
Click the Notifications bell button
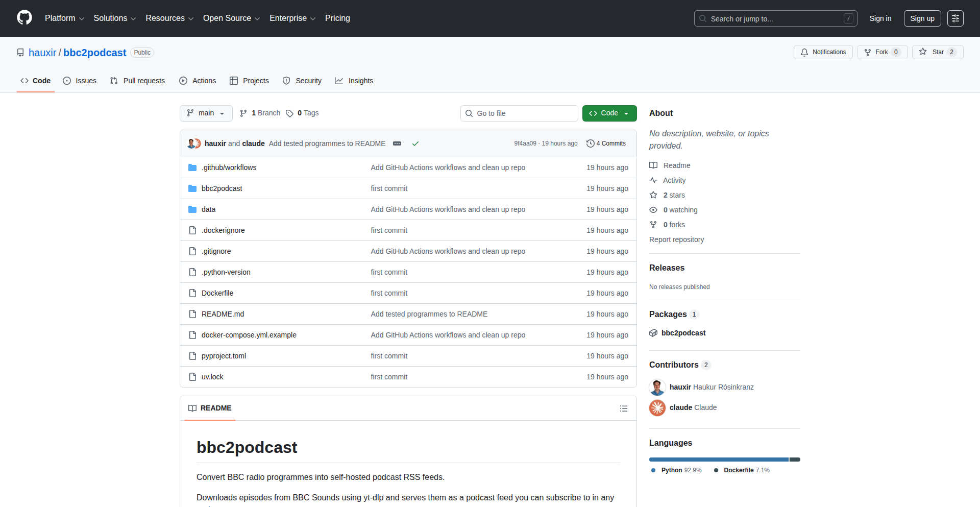coord(823,52)
